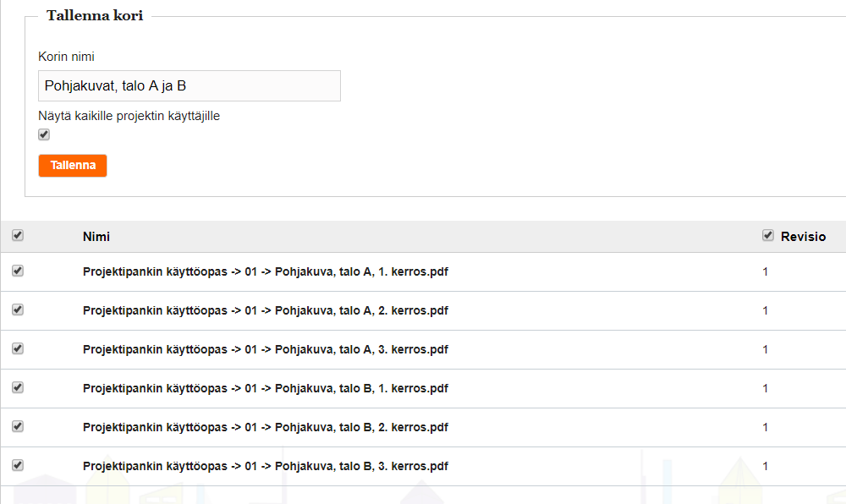Open Pohjakuva, talo A, 1. kerros.pdf
The width and height of the screenshot is (846, 504).
265,272
